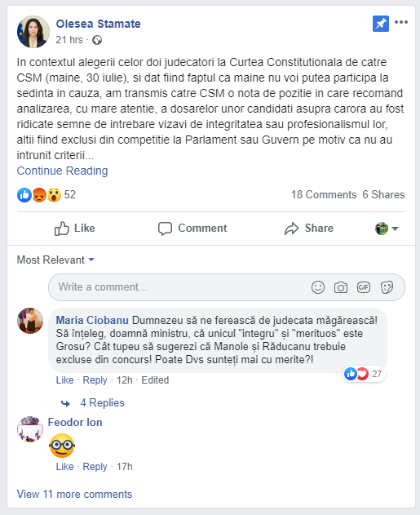Open the sticker picker icon
The width and height of the screenshot is (420, 515).
387,287
